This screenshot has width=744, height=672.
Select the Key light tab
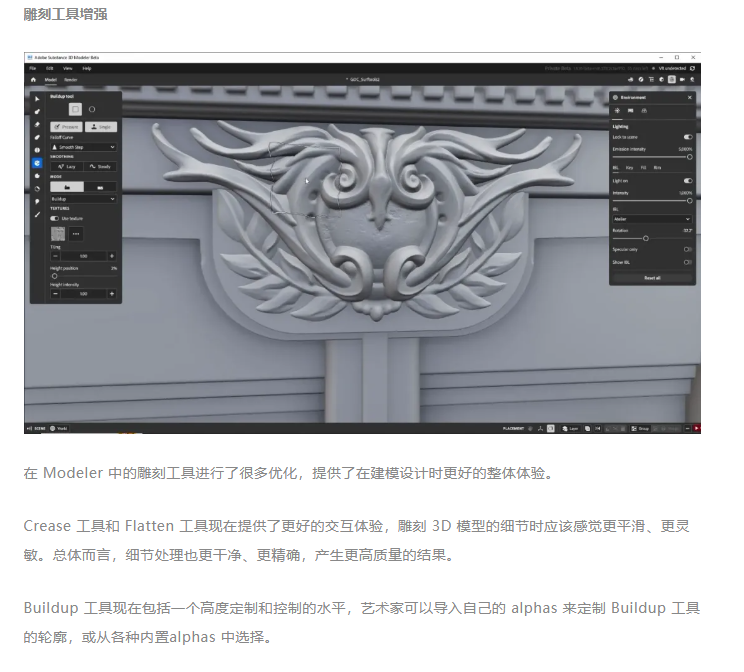click(630, 168)
